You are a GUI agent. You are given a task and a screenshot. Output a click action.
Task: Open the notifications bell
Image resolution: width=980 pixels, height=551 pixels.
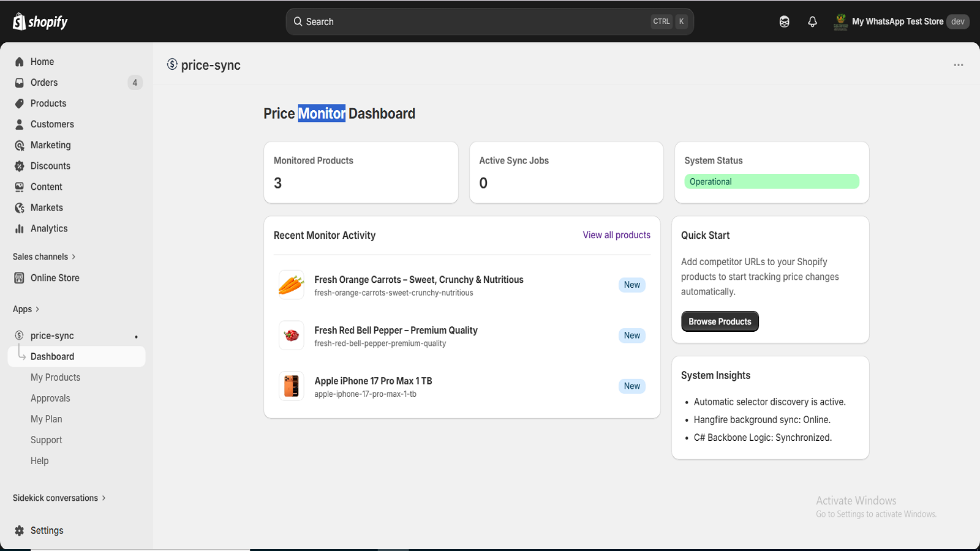[812, 21]
